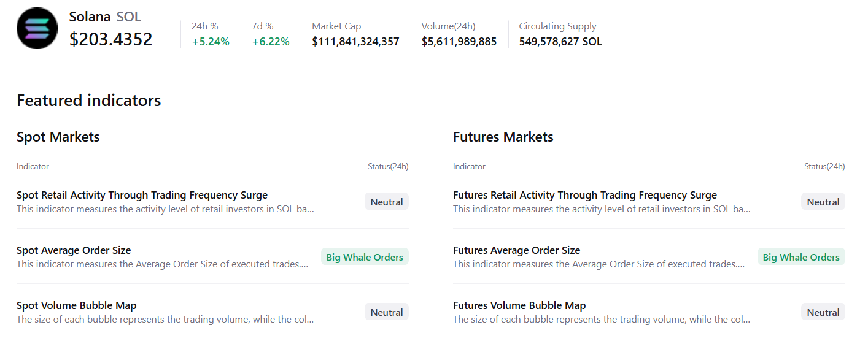Click Neutral badge for Spot Retail Activity
The height and width of the screenshot is (341, 868).
(386, 202)
